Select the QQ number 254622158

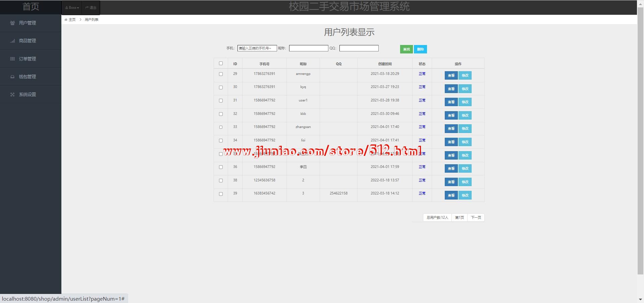coord(338,193)
